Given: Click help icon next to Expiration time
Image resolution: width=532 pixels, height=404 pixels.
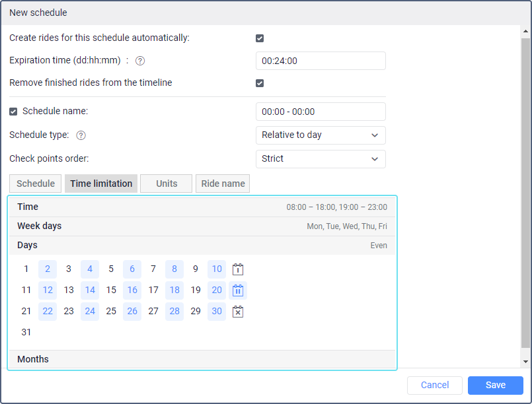Looking at the screenshot, I should pyautogui.click(x=140, y=61).
